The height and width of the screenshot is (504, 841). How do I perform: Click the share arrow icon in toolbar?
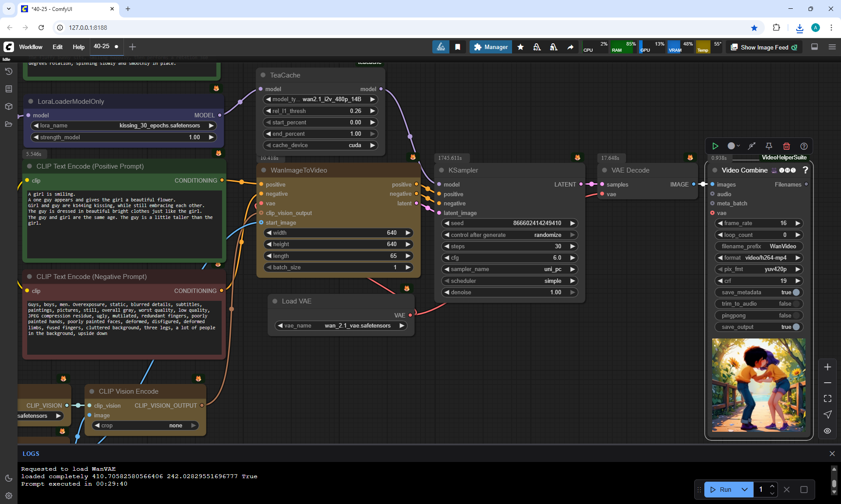(x=570, y=47)
